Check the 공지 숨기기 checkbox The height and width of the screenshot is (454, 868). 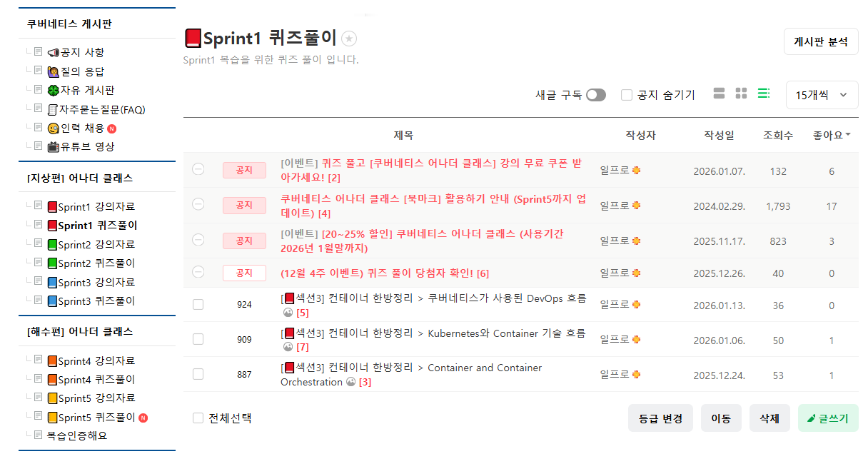coord(627,95)
